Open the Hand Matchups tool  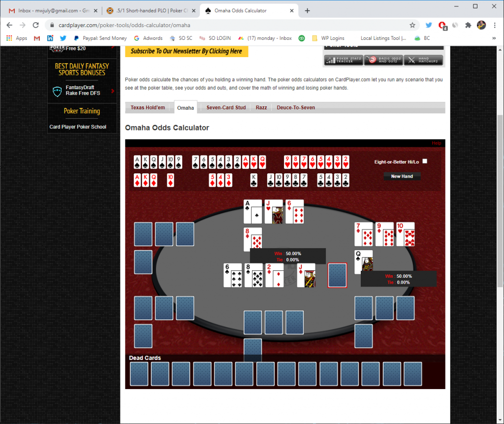[x=423, y=60]
